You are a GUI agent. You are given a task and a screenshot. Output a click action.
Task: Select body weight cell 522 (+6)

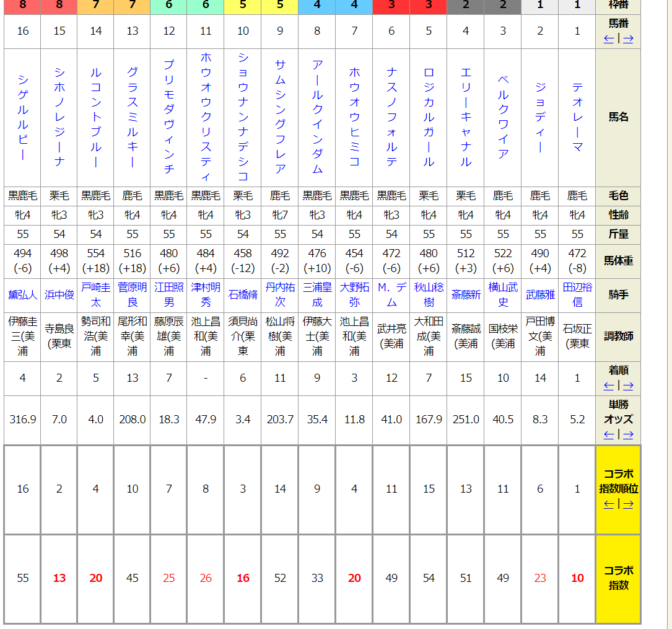point(503,261)
